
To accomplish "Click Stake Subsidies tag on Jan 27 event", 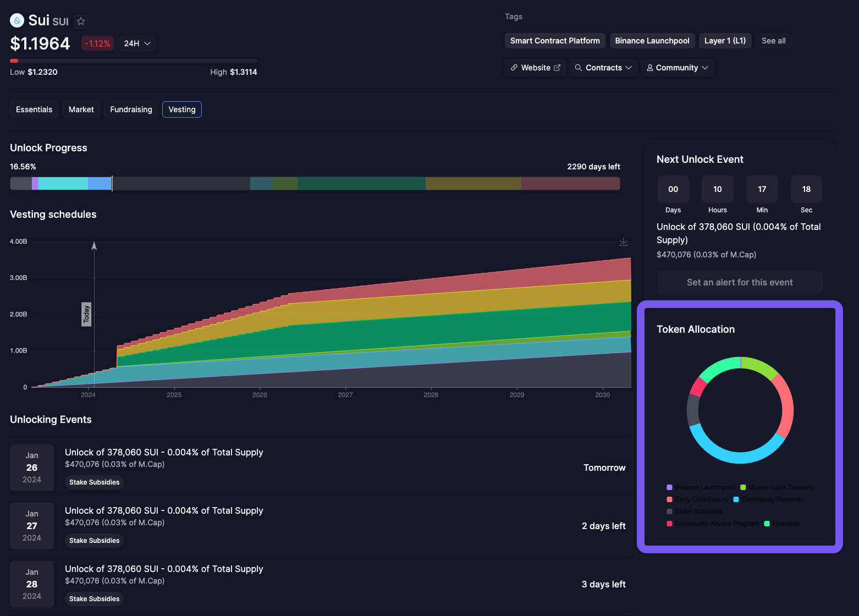I will click(94, 541).
